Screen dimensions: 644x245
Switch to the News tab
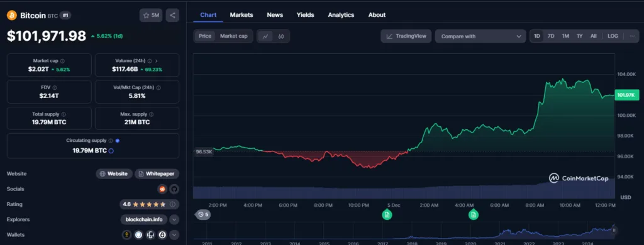275,15
